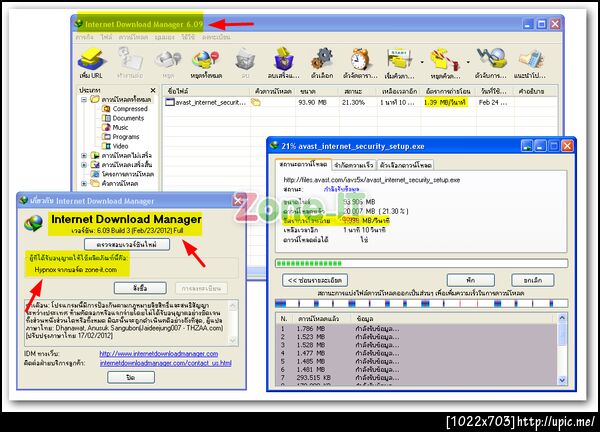This screenshot has height=432, width=600.
Task: Click tray icon button in download dialog titlebar
Action: point(526,146)
